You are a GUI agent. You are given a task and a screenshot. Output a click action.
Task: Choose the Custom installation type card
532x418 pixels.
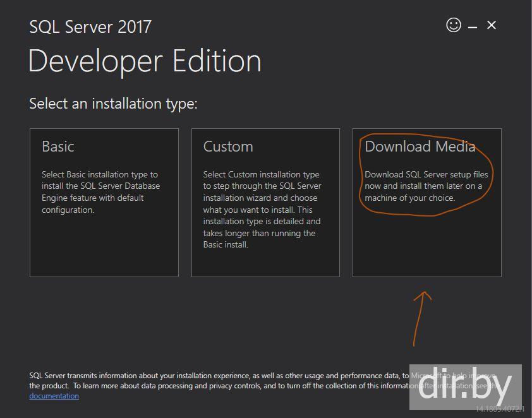click(265, 203)
